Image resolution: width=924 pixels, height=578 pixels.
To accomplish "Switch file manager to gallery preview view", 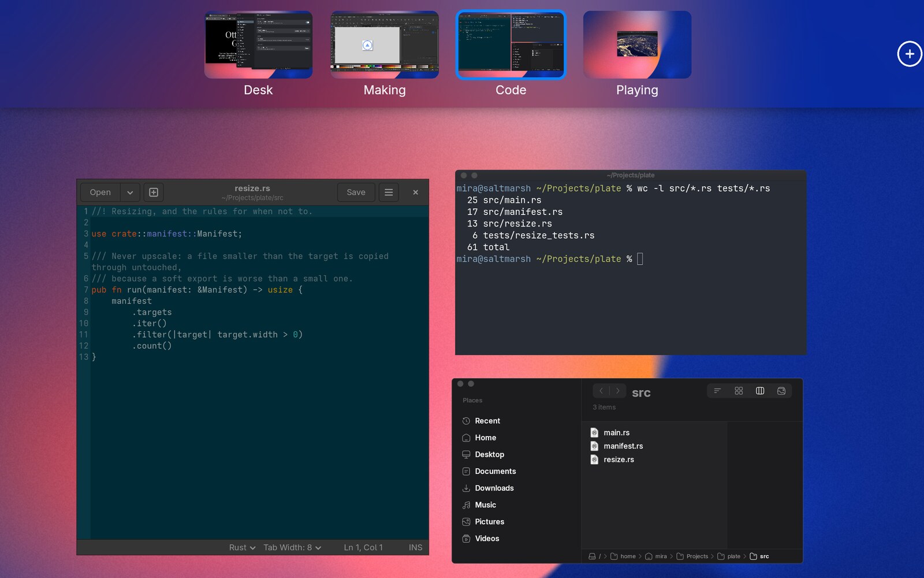I will [x=781, y=391].
